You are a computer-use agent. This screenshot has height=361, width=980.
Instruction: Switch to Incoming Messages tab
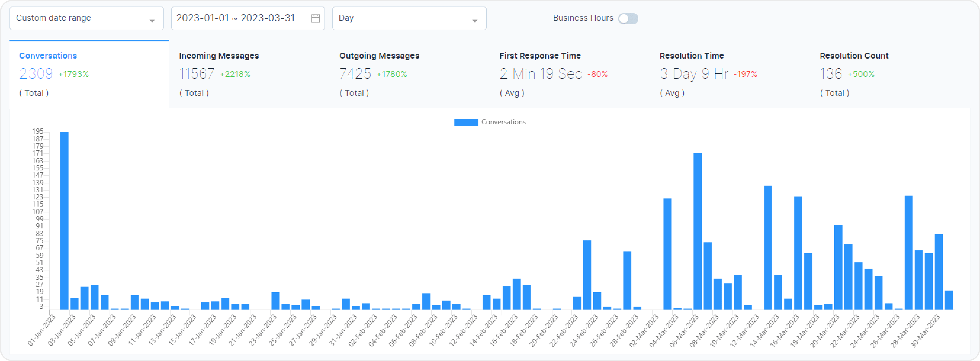click(249, 75)
